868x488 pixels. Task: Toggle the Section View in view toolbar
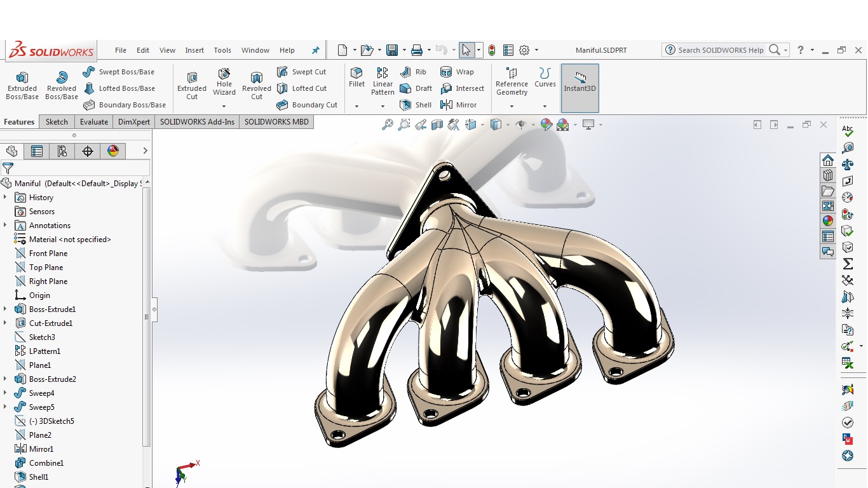437,125
